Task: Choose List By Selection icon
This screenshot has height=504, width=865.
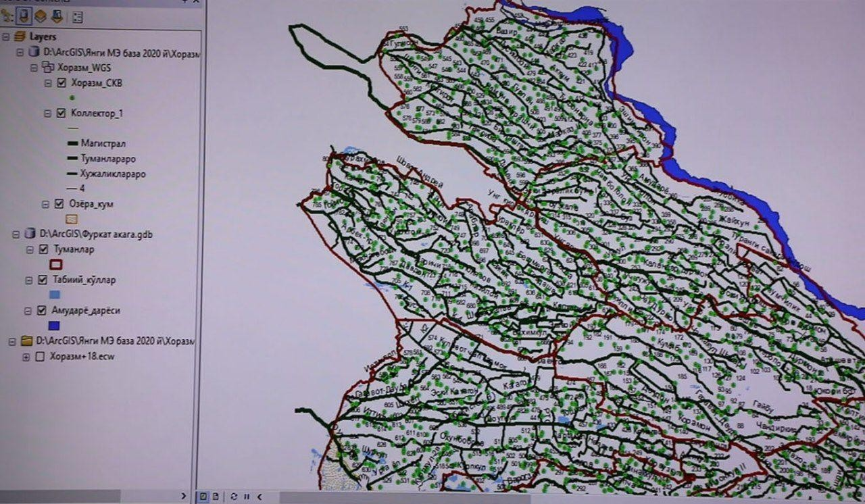Action: [x=57, y=15]
